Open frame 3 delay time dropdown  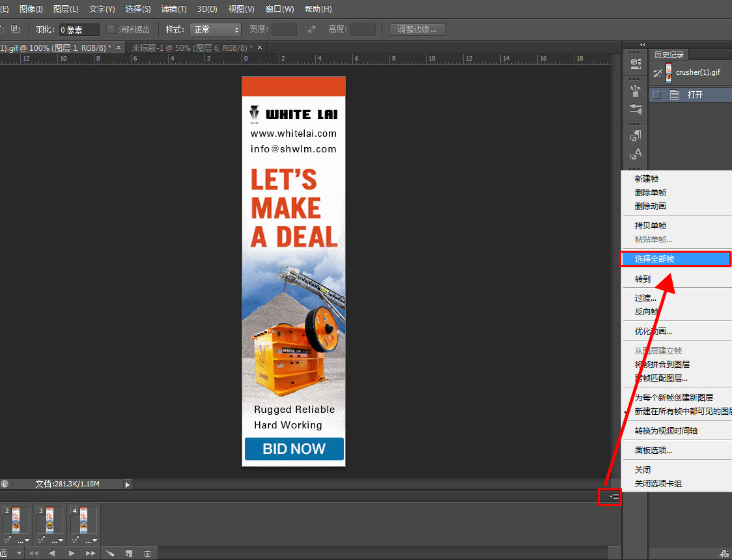click(57, 541)
